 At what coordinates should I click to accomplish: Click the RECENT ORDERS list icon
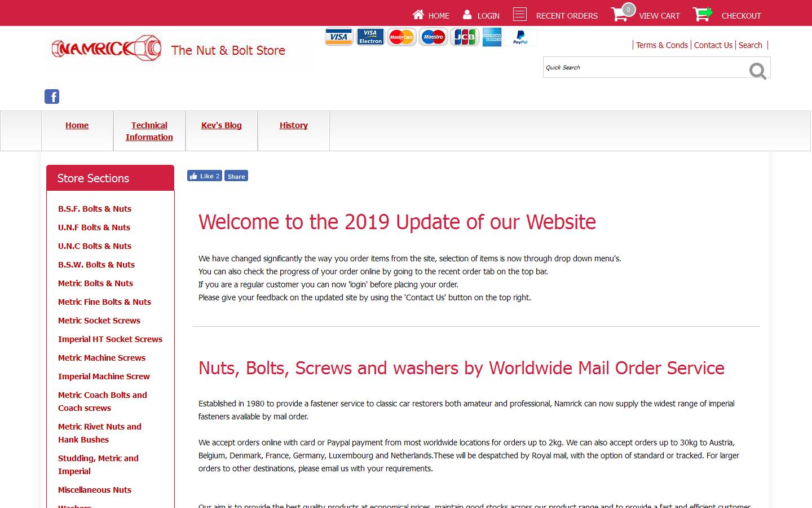519,14
